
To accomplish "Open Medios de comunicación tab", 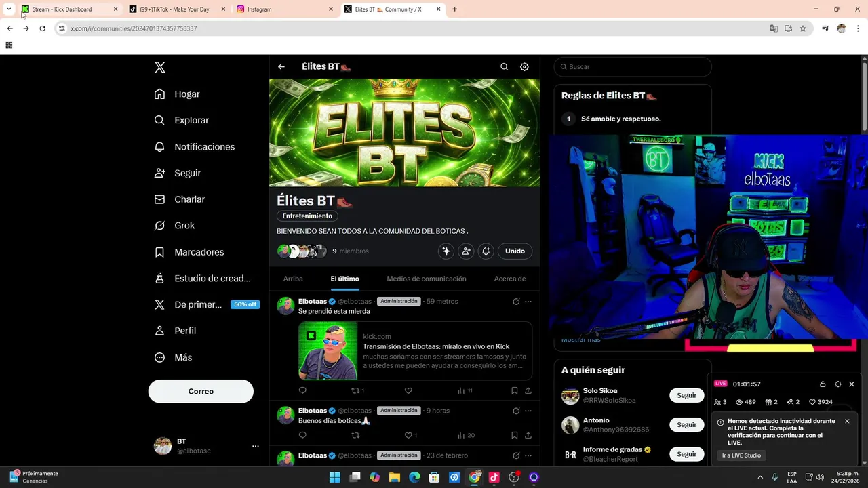I will [x=427, y=279].
